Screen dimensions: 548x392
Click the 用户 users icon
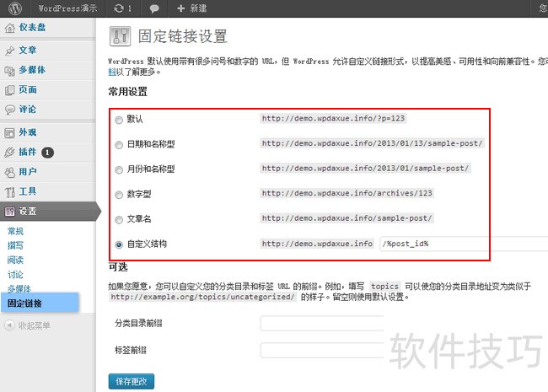(x=10, y=172)
